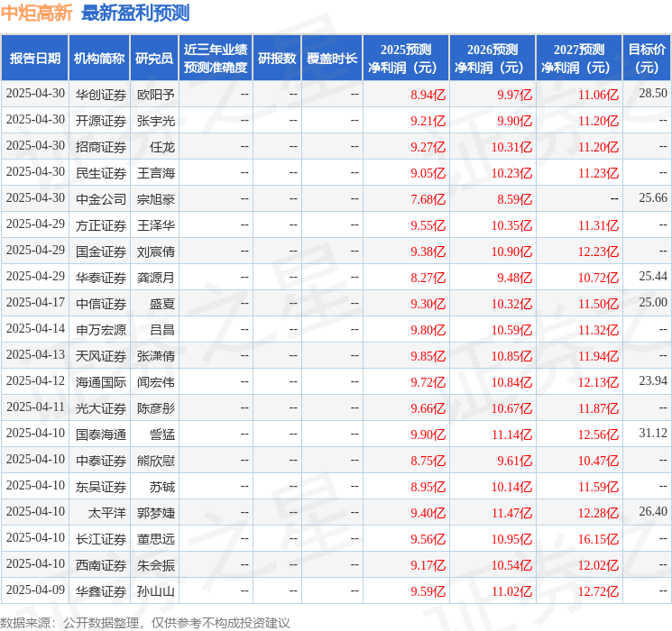Viewport: 672px width, 631px height.
Task: Select the 研究员 column header
Action: tap(154, 59)
